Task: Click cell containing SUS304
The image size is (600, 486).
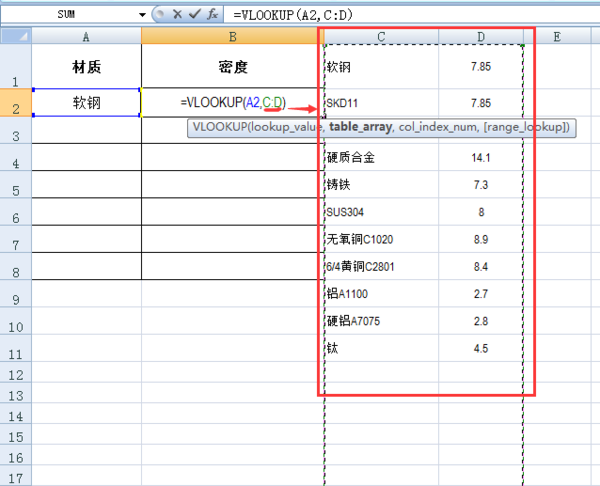Action: 381,212
